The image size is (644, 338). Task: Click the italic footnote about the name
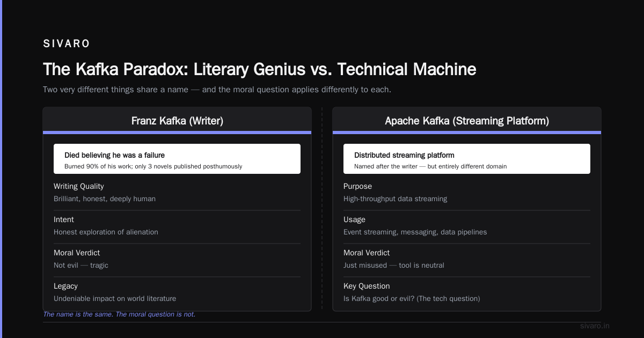[119, 314]
